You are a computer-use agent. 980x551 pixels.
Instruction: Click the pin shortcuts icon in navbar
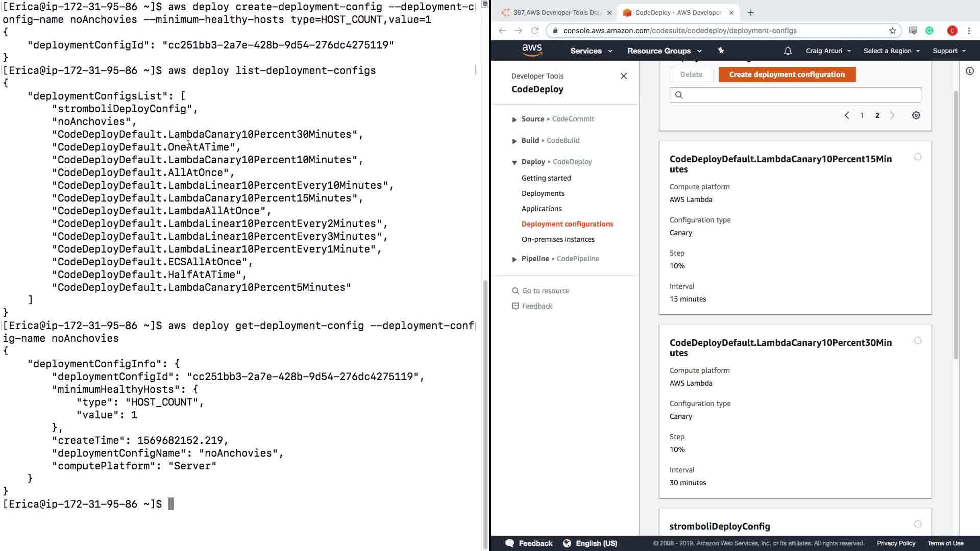721,51
